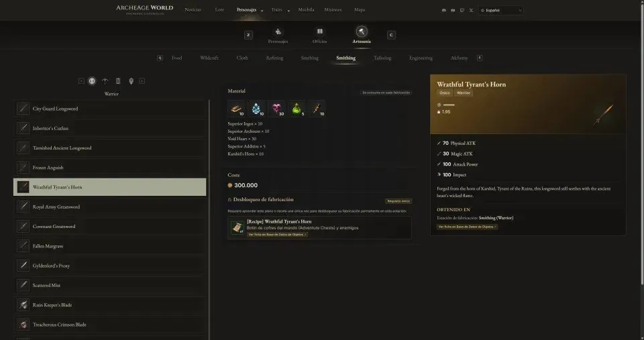Switch to the Alchemy tab

click(x=459, y=58)
